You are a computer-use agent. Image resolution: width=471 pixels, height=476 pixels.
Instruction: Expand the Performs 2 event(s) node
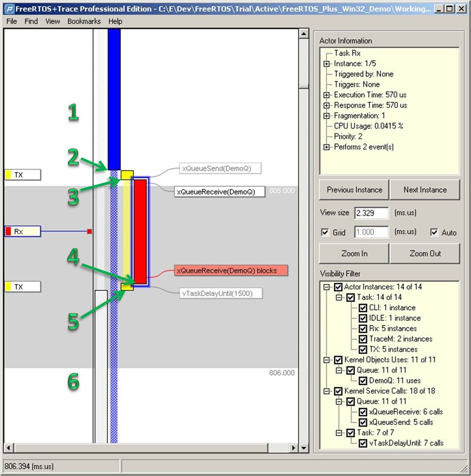(x=327, y=147)
